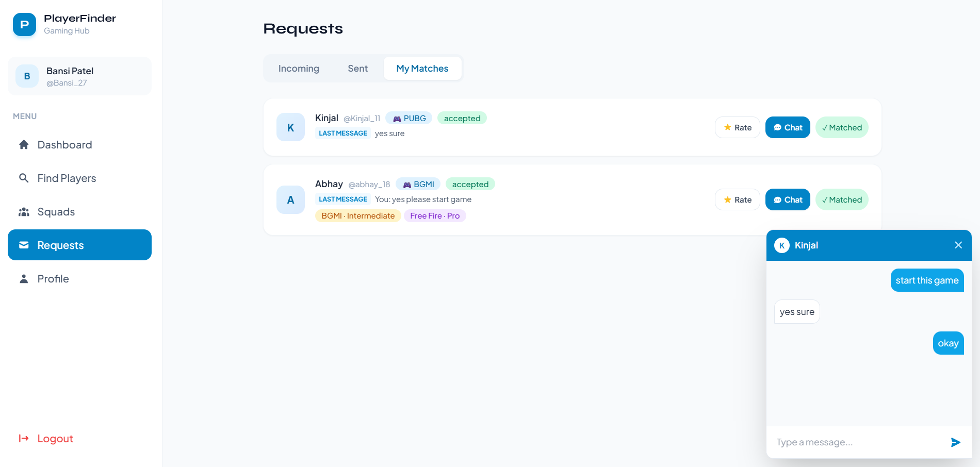Click the Kinjal name in chat header
This screenshot has height=467, width=980.
pyautogui.click(x=806, y=245)
